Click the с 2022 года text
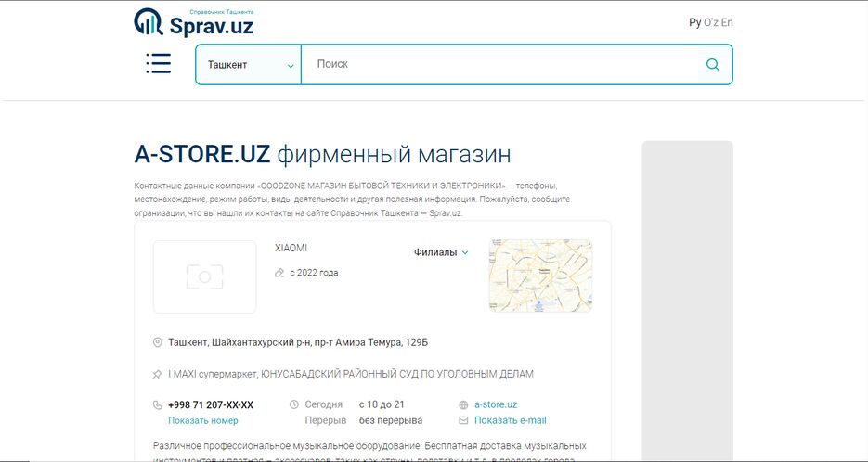The height and width of the screenshot is (462, 868). (x=314, y=273)
